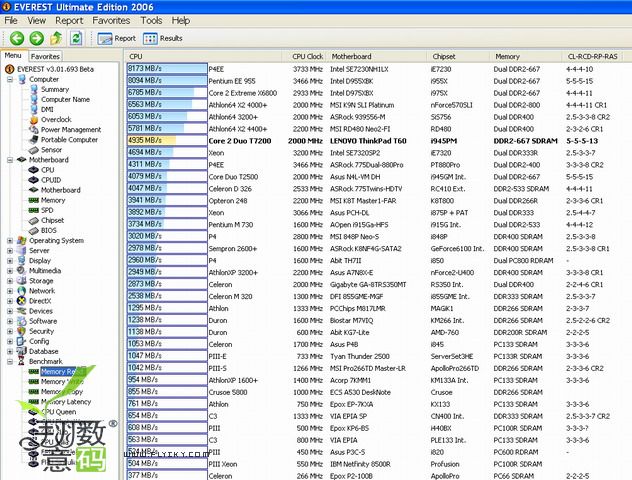Screen dimensions: 632x480
Task: Open the Favorites menu
Action: (111, 21)
